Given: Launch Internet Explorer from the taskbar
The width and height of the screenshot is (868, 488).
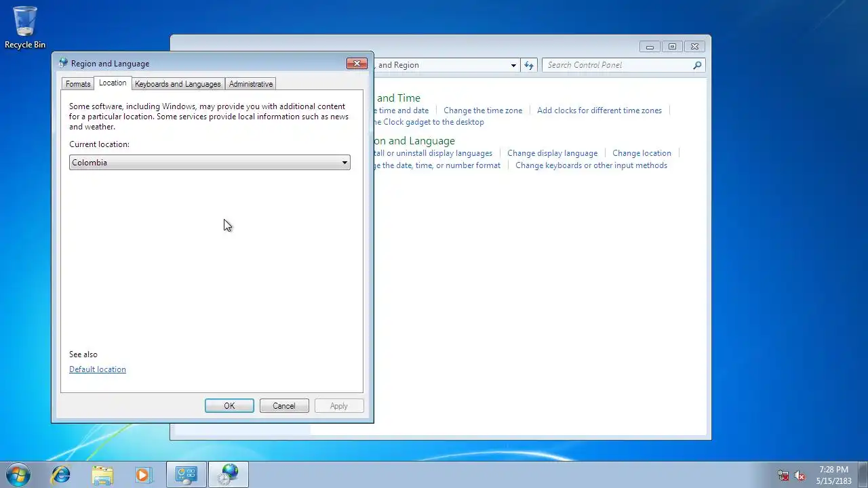Looking at the screenshot, I should coord(61,474).
